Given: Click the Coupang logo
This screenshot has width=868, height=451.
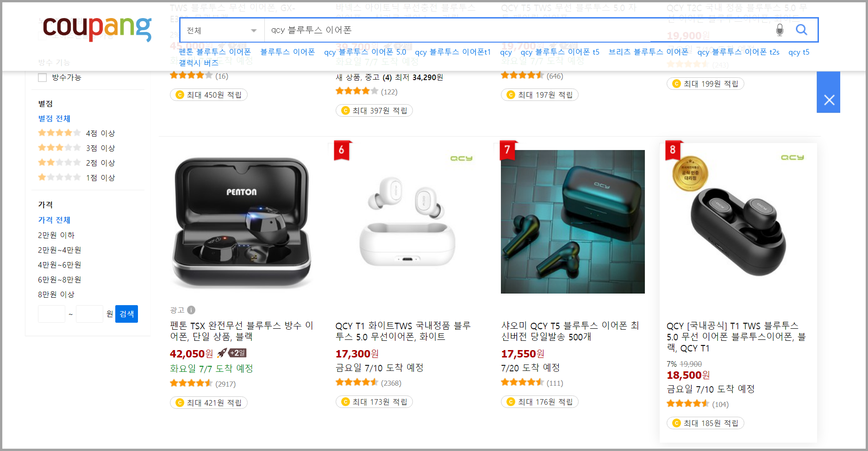Looking at the screenshot, I should 97,29.
